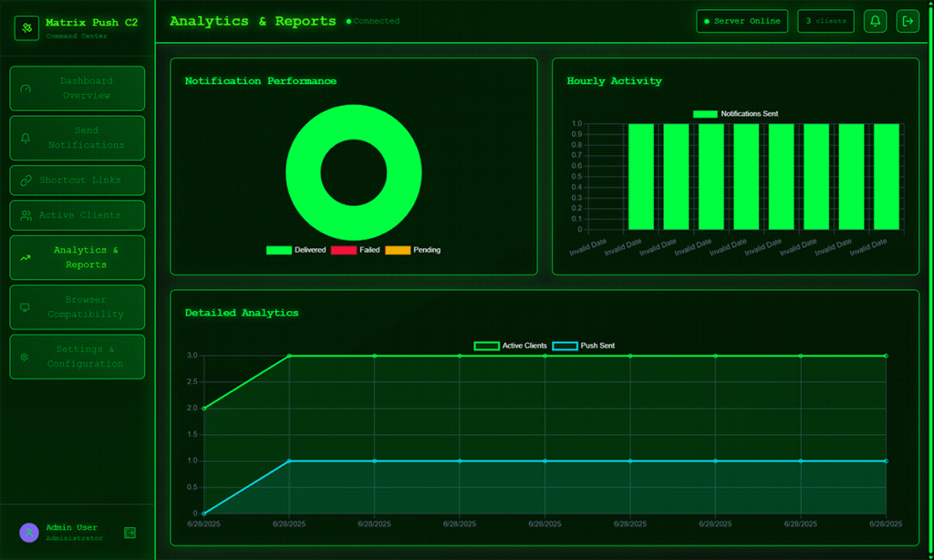
Task: Click the bell icon beside Send Notifications
Action: coord(26,139)
